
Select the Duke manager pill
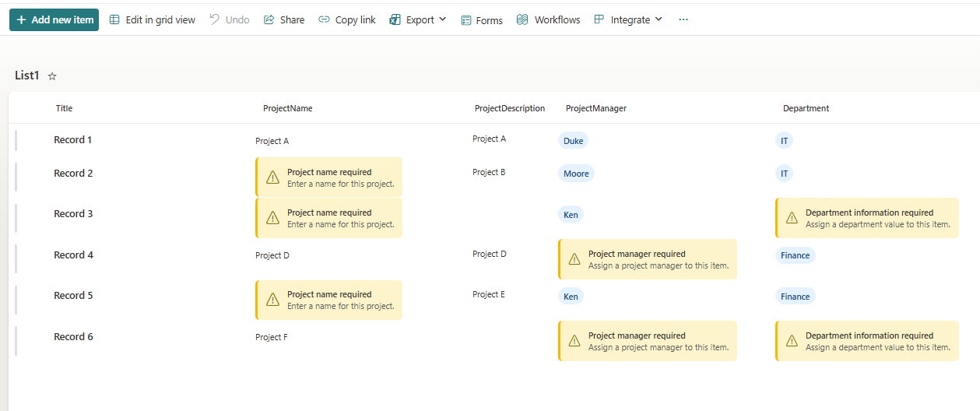coord(574,141)
